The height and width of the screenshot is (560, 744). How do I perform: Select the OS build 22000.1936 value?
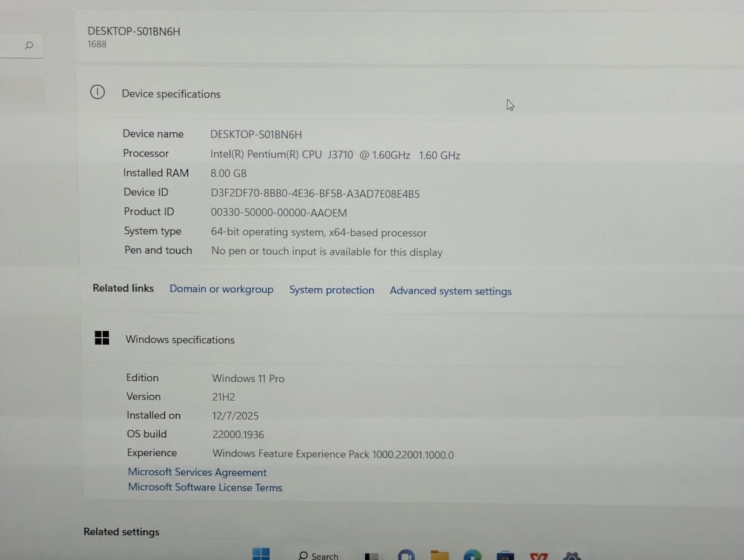(238, 434)
